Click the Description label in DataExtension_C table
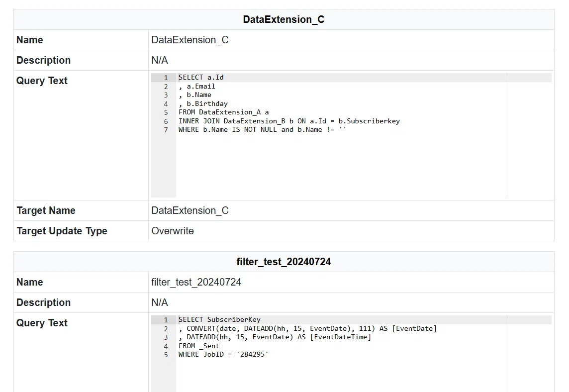Image resolution: width=569 pixels, height=392 pixels. coord(44,60)
